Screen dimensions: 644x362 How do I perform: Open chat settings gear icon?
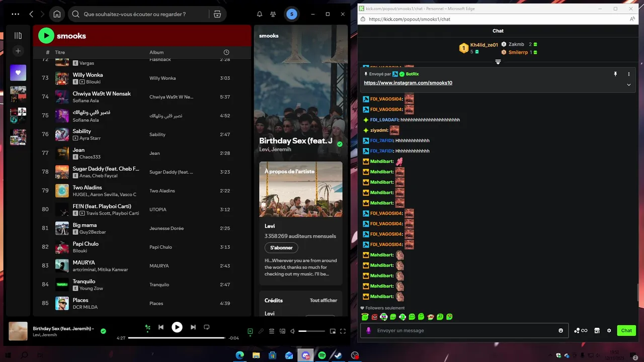coord(609,330)
